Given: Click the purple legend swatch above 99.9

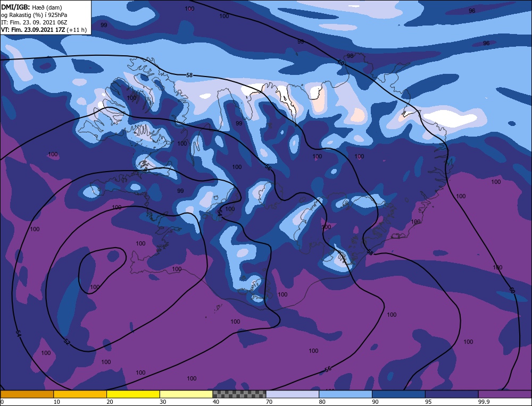Looking at the screenshot, I should point(505,394).
